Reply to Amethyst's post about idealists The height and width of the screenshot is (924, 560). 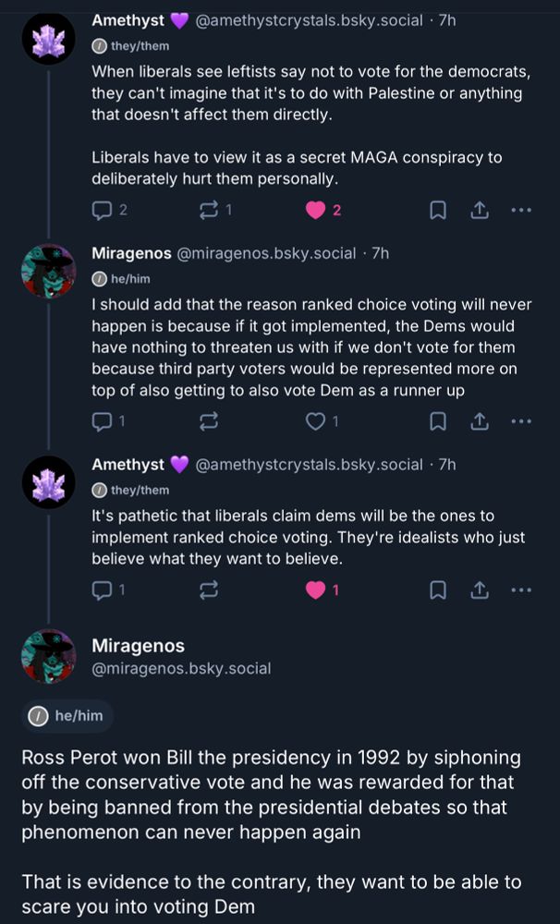pos(102,589)
